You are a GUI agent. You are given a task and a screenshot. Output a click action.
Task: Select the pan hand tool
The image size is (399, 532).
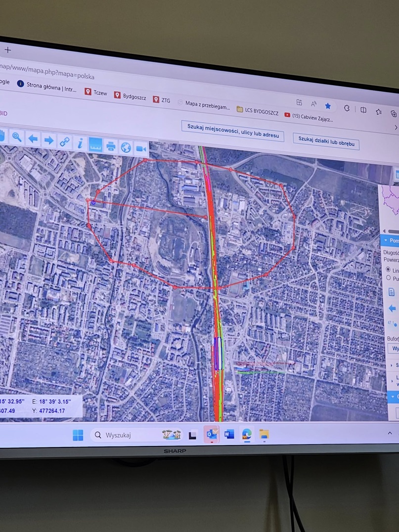pos(2,135)
